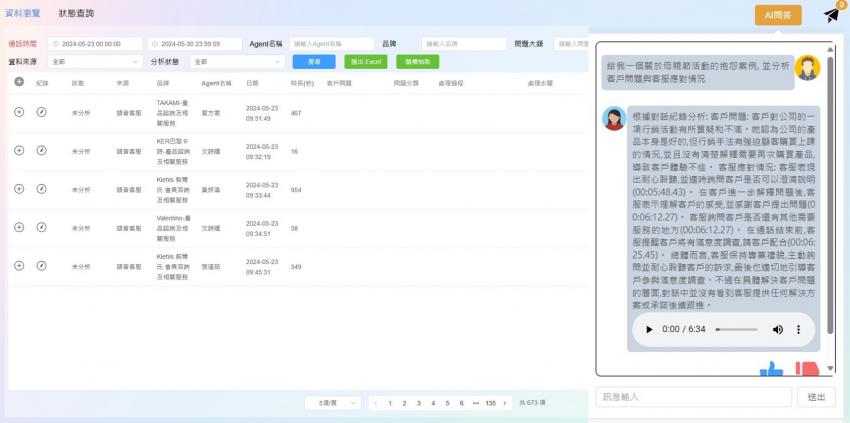Click the AI agent avatar in the chat
Viewport: 850px width, 423px height.
tap(614, 118)
